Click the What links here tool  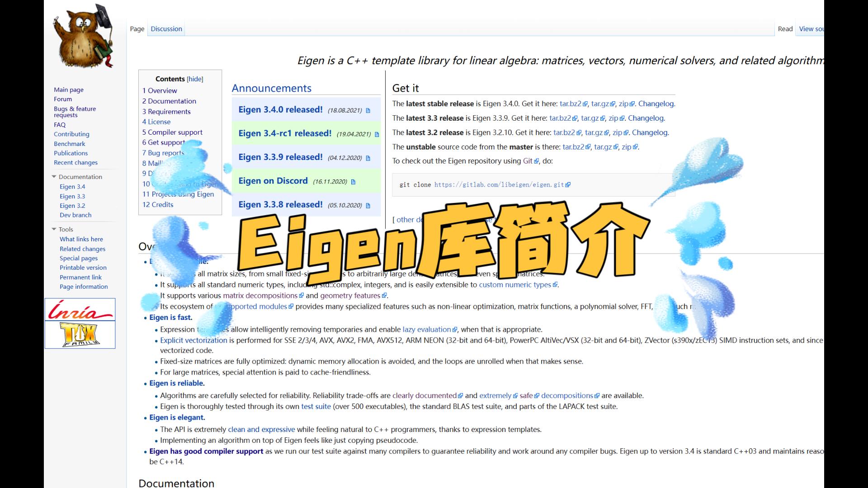click(x=81, y=239)
